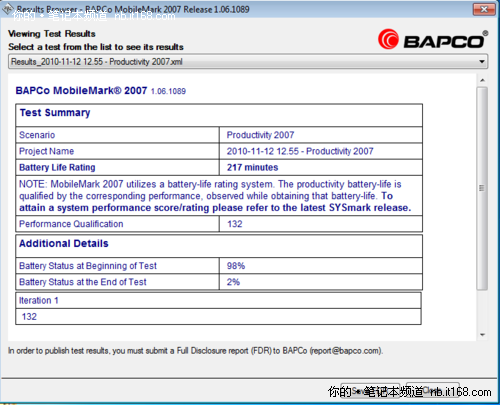Viewport: 500px width, 405px height.
Task: Click 'Select a test from the list' instruction
Action: click(96, 47)
